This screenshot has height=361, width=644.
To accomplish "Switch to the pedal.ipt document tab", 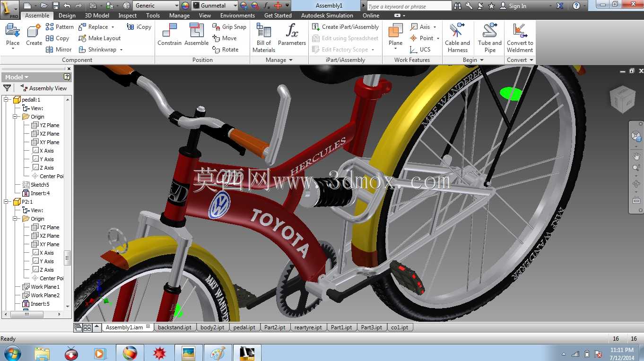I will pyautogui.click(x=244, y=327).
